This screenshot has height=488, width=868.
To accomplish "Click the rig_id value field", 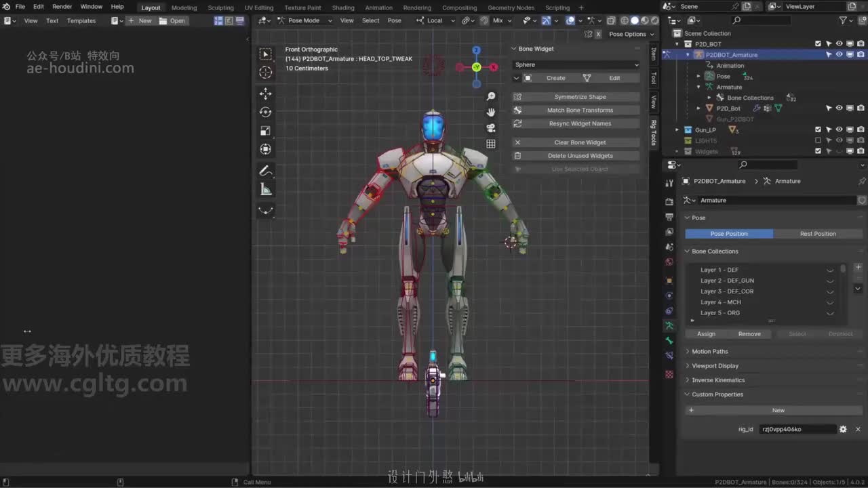I will (797, 429).
